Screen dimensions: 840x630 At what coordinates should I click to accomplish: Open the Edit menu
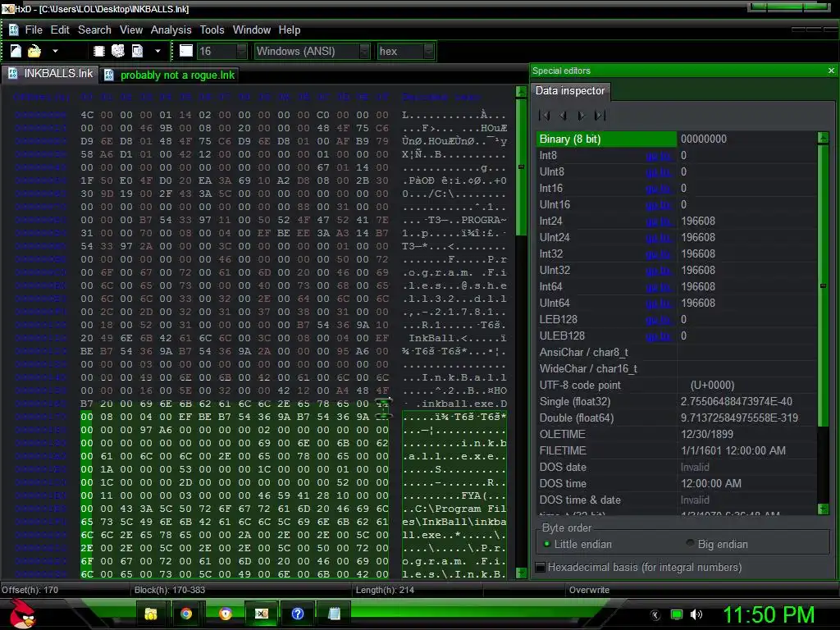click(x=60, y=30)
